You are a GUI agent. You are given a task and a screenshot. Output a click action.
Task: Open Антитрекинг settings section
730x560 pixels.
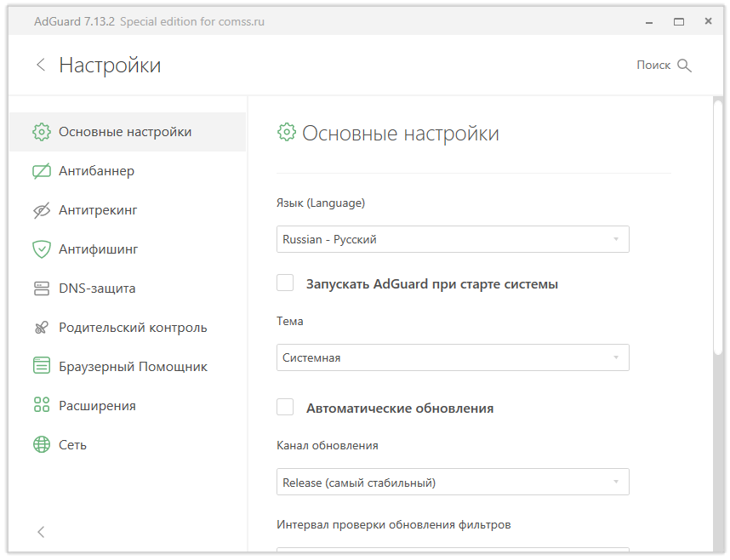[128, 210]
